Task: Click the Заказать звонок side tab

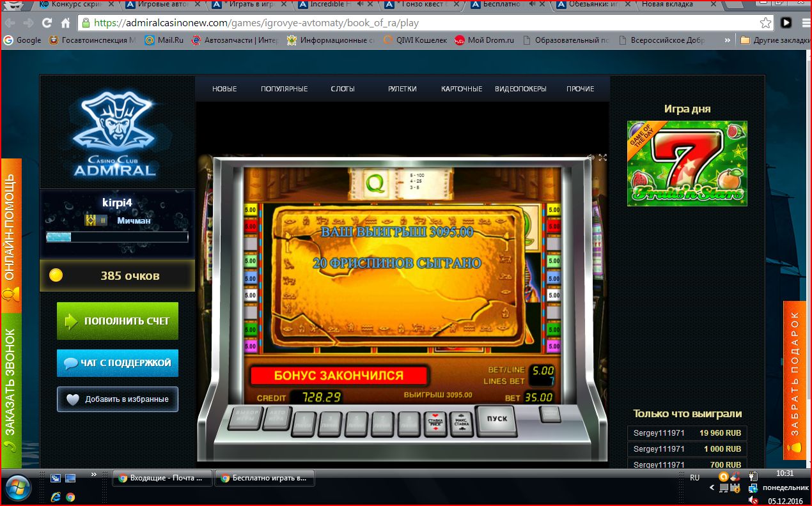Action: [11, 390]
